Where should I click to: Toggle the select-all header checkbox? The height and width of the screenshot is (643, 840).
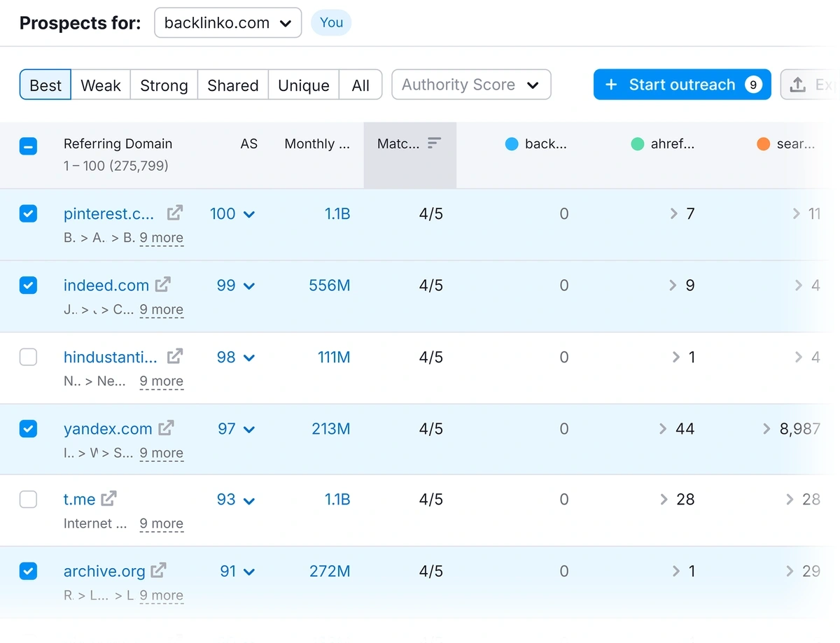(28, 146)
